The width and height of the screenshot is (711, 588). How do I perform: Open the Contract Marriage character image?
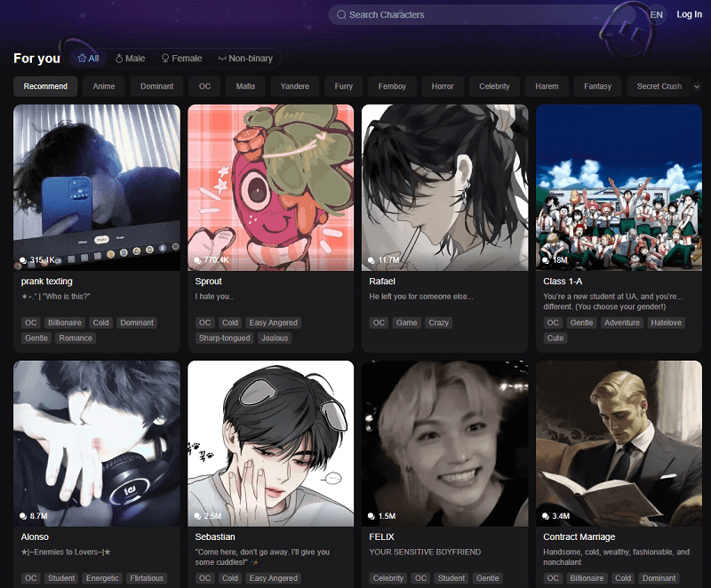(619, 443)
